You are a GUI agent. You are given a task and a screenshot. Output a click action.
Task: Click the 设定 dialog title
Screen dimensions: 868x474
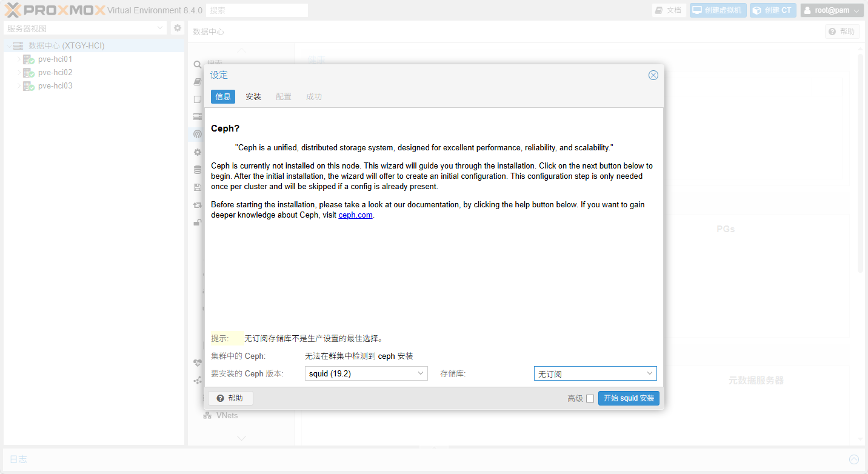point(219,75)
